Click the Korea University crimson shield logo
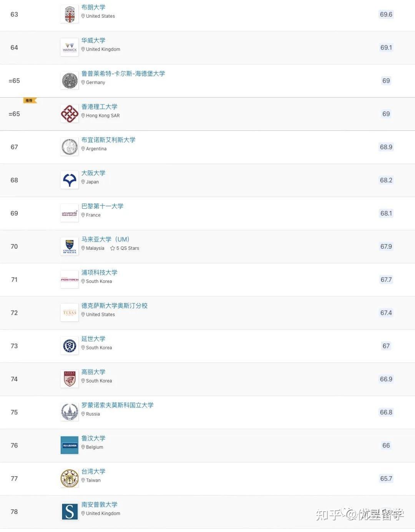This screenshot has height=532, width=415. [x=69, y=379]
